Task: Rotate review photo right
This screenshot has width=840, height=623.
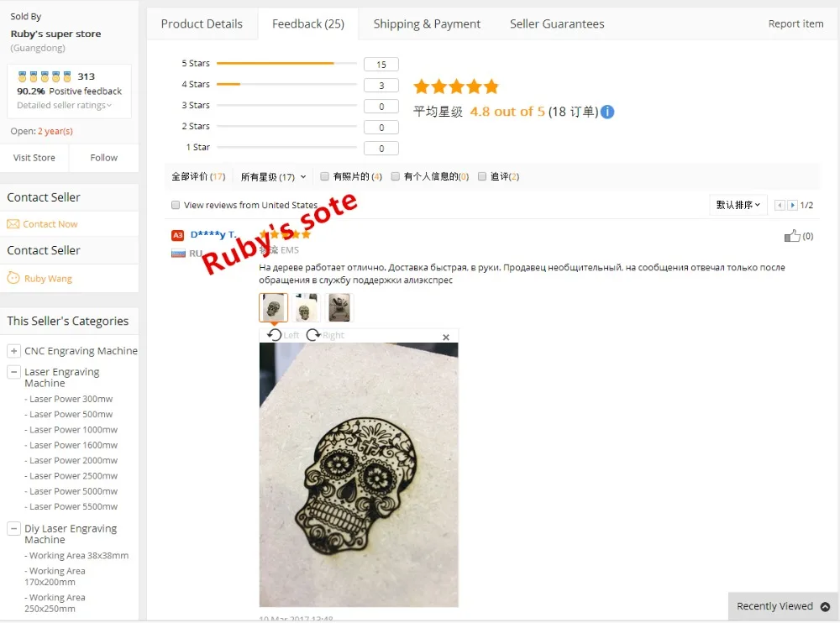Action: point(313,335)
